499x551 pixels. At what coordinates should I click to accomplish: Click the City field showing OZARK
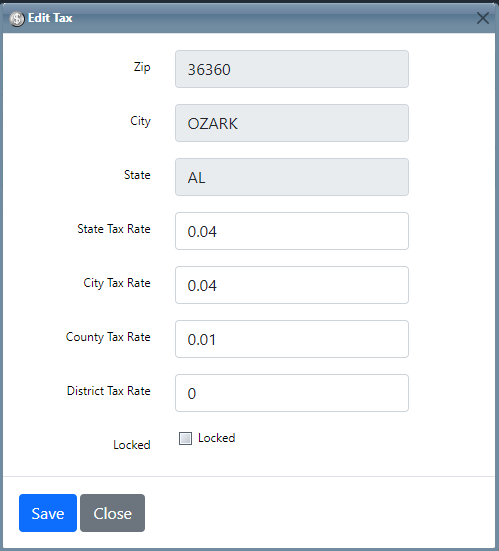[292, 123]
